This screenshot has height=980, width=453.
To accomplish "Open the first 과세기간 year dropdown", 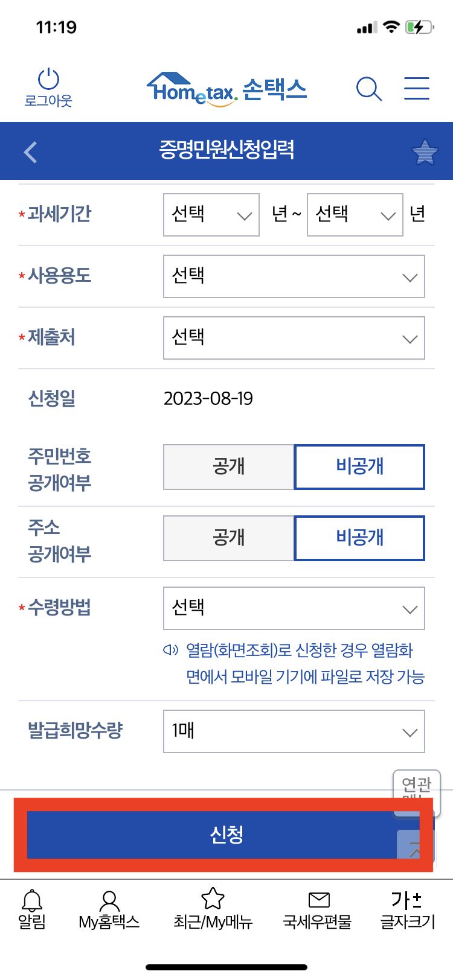I will (x=211, y=215).
